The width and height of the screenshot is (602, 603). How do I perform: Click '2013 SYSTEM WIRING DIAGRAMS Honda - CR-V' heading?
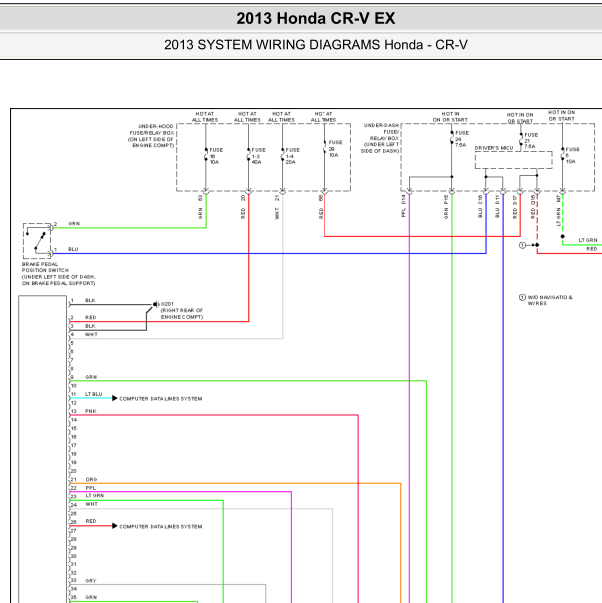(315, 45)
